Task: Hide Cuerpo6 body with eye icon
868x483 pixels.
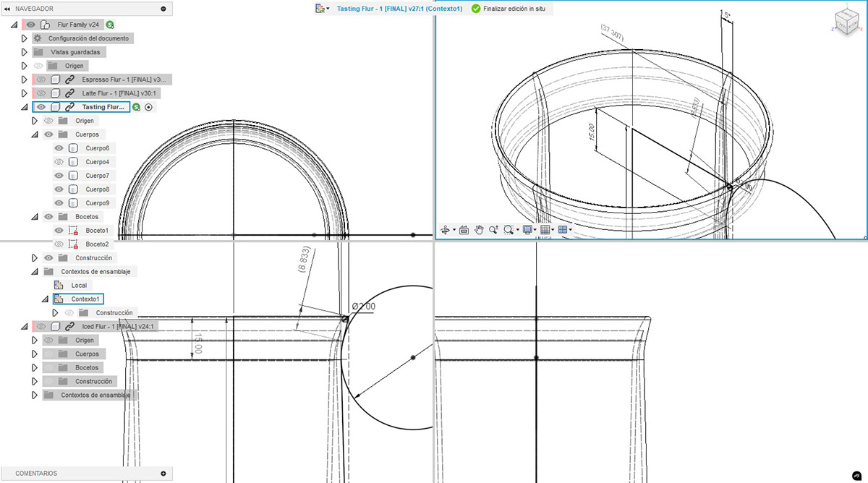Action: click(x=59, y=148)
